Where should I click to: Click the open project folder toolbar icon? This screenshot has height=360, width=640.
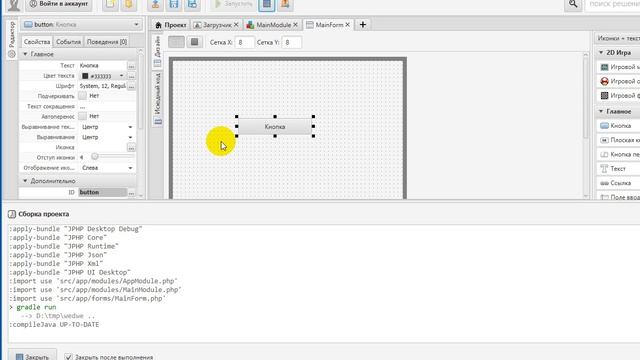click(129, 4)
